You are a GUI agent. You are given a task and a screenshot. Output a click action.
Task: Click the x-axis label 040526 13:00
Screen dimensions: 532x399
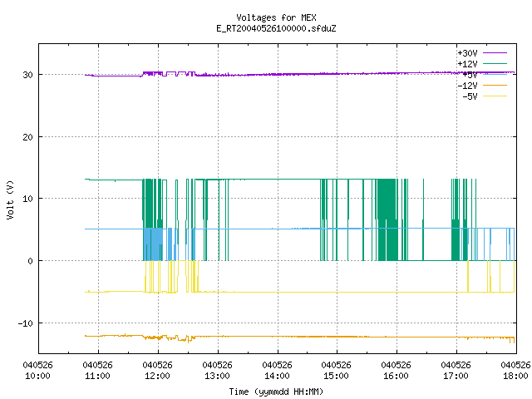(218, 371)
